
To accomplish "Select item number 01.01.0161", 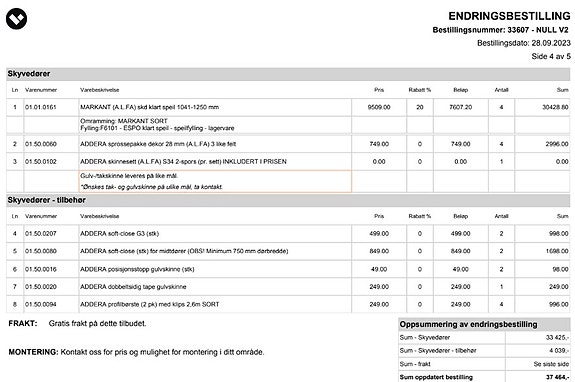I will pos(41,107).
